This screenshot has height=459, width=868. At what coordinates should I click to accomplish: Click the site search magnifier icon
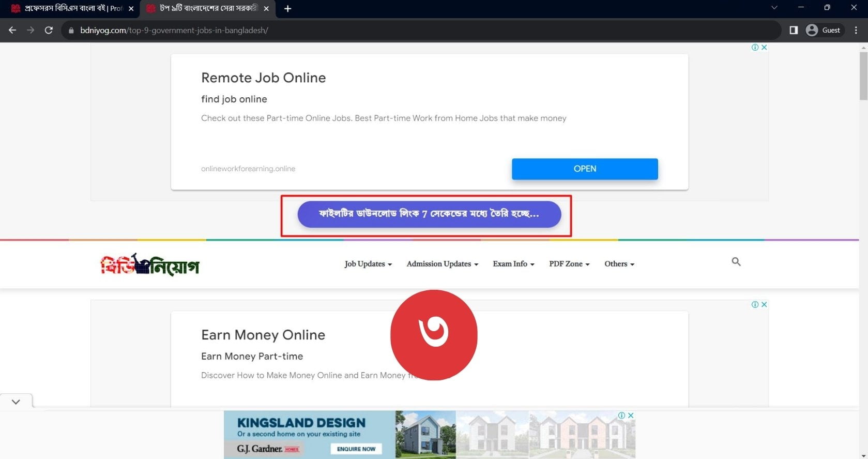pyautogui.click(x=736, y=262)
